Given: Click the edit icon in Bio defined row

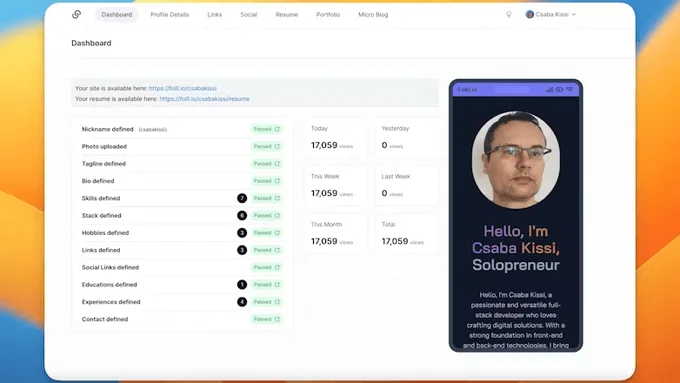Looking at the screenshot, I should pos(278,181).
